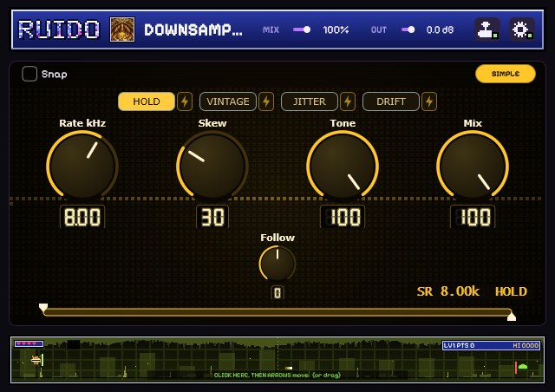Click the Follow knob
This screenshot has height=392, width=555.
click(x=277, y=264)
